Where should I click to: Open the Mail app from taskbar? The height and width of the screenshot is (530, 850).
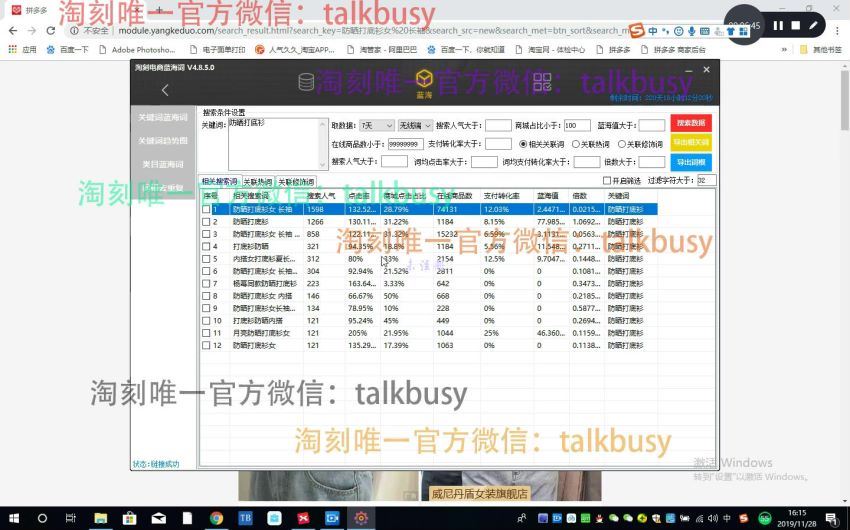[159, 519]
